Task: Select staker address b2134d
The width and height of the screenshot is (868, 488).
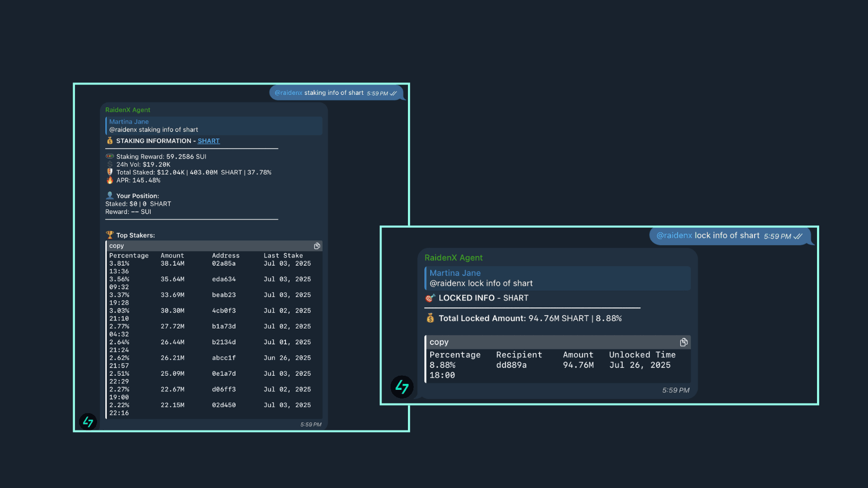Action: pos(224,342)
